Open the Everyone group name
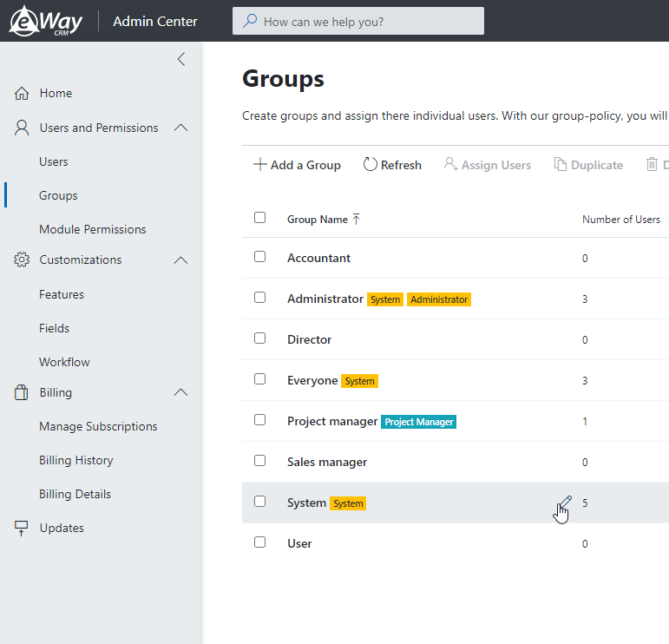The height and width of the screenshot is (644, 669). (312, 381)
